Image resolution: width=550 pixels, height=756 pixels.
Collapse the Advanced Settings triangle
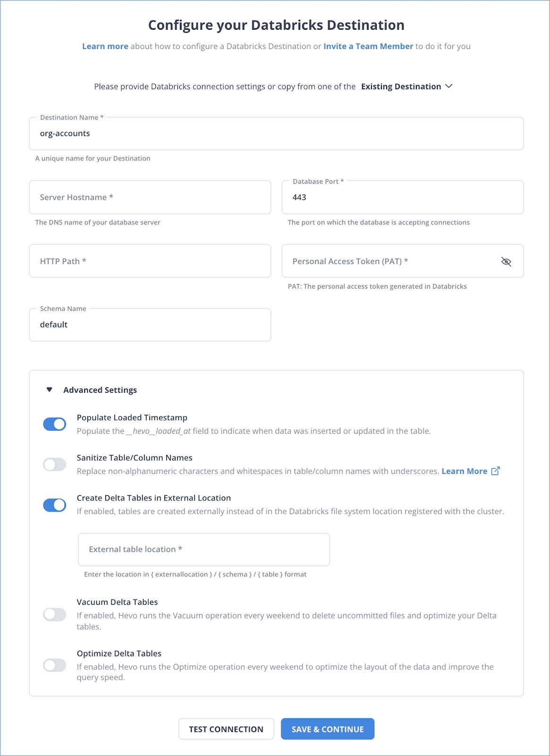(x=50, y=390)
